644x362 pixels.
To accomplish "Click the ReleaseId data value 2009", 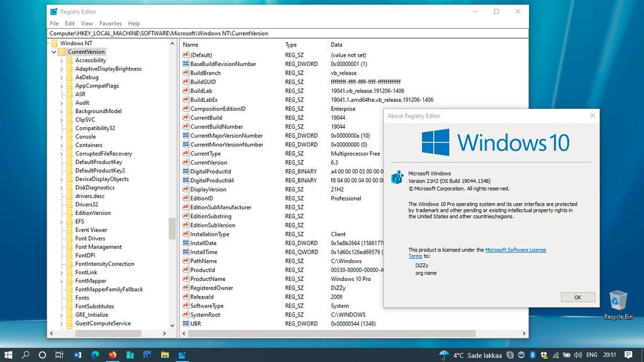I will point(336,297).
